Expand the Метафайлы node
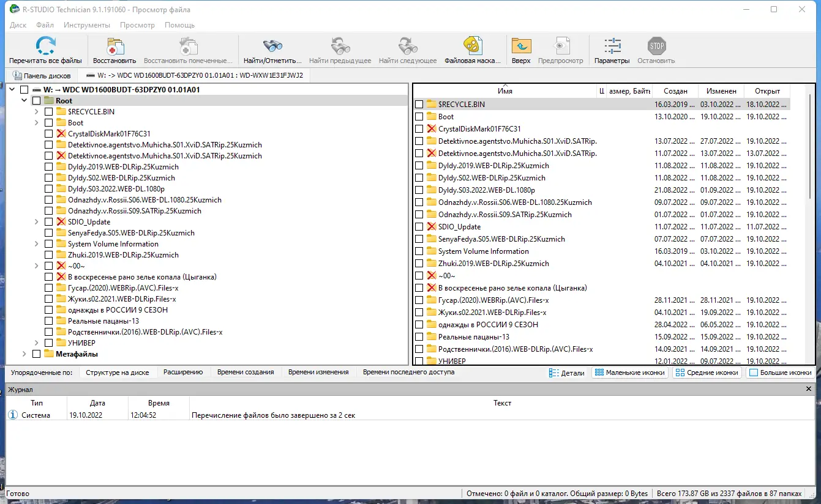821x504 pixels. coord(24,354)
